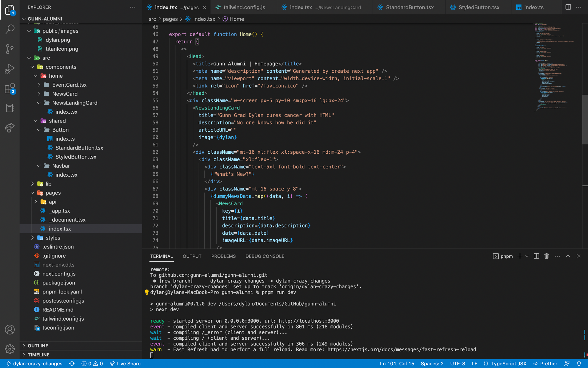This screenshot has width=588, height=368.
Task: Open Live Share view in activity bar
Action: [10, 127]
